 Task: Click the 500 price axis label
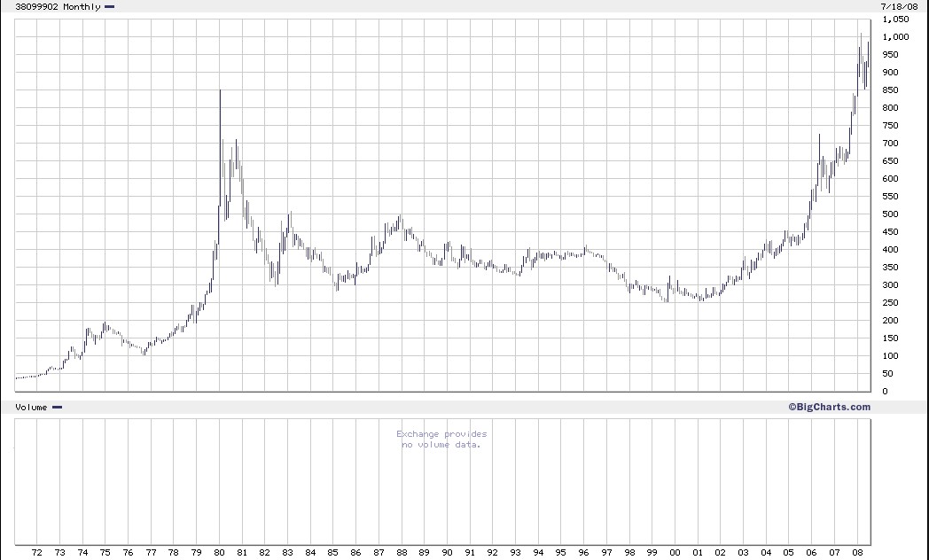[x=888, y=214]
